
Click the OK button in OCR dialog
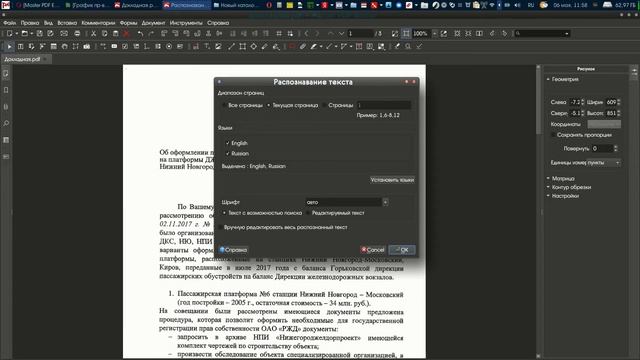pyautogui.click(x=402, y=250)
